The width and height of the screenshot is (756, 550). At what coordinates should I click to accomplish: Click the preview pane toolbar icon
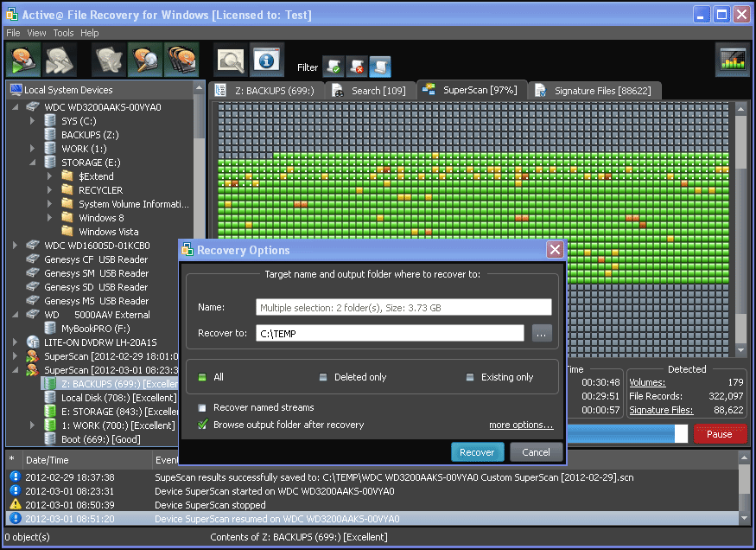click(229, 60)
